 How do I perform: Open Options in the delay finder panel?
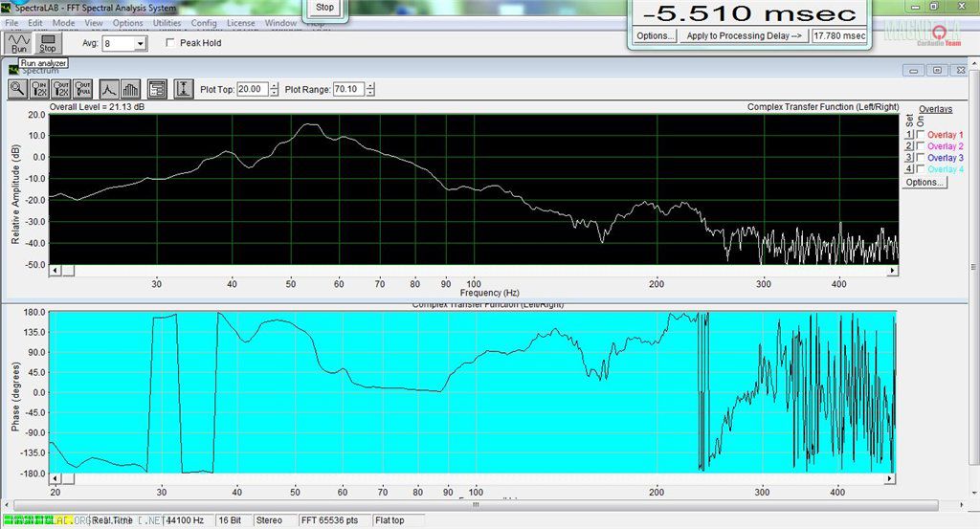click(655, 35)
